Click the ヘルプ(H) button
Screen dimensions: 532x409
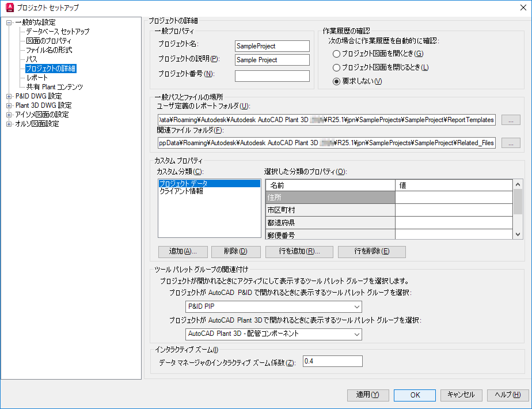click(508, 395)
